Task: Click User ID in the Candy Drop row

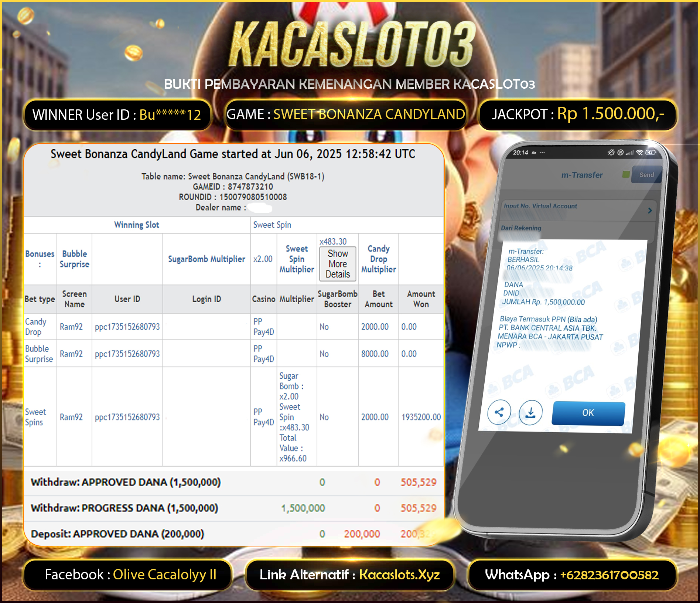Action: [127, 327]
